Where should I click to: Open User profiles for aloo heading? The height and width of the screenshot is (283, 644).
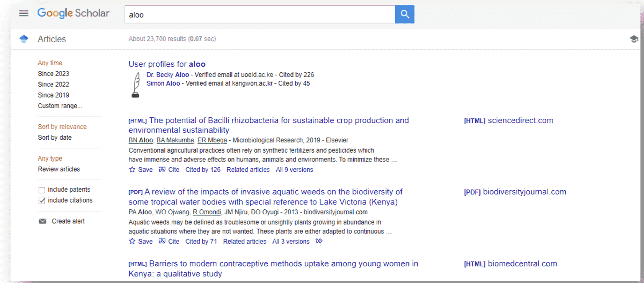(x=167, y=64)
